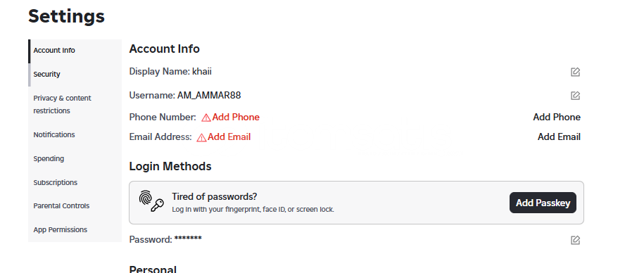Click the red Add Email warning link
644x273 pixels.
229,137
